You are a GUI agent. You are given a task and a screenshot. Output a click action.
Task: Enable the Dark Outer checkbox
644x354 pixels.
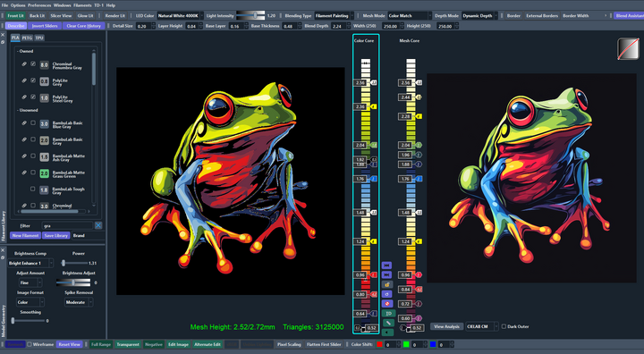pyautogui.click(x=504, y=326)
